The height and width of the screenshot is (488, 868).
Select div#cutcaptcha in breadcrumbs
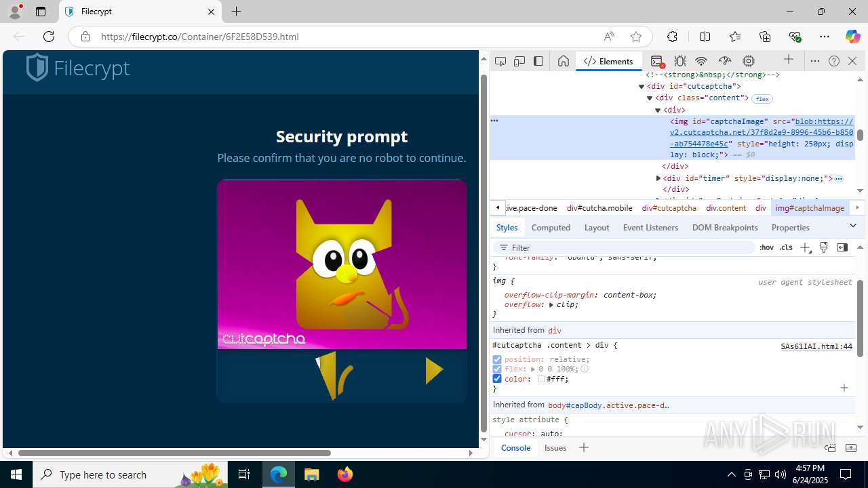[x=669, y=208]
